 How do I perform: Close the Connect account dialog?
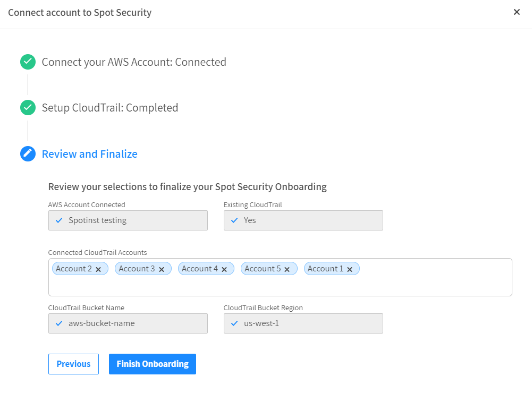coord(517,12)
